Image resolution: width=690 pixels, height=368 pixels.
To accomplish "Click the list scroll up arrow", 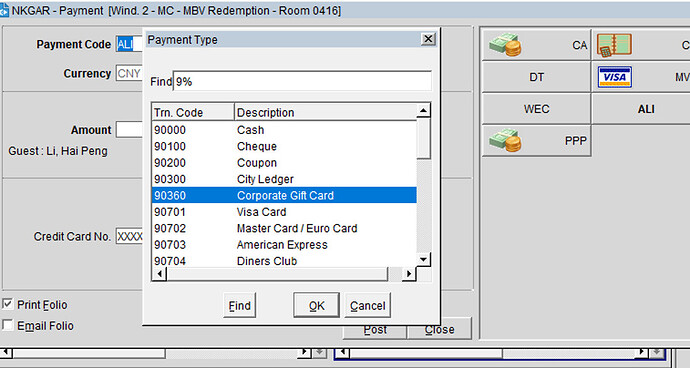I will (423, 110).
